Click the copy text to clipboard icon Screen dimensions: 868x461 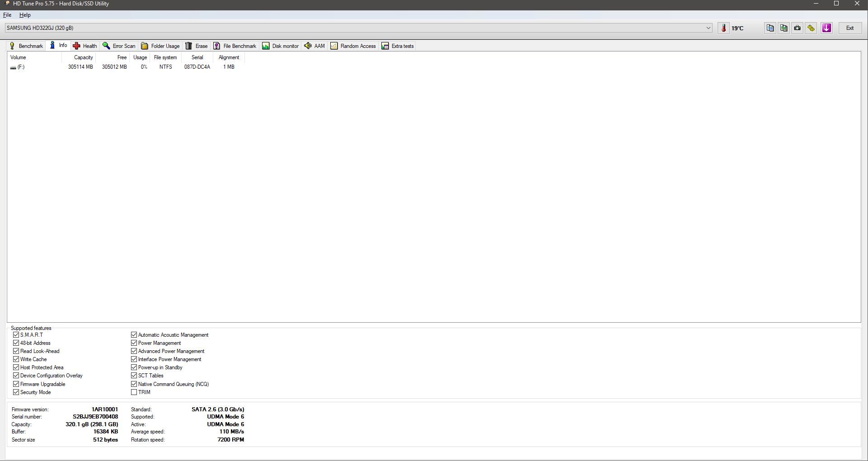(x=770, y=28)
